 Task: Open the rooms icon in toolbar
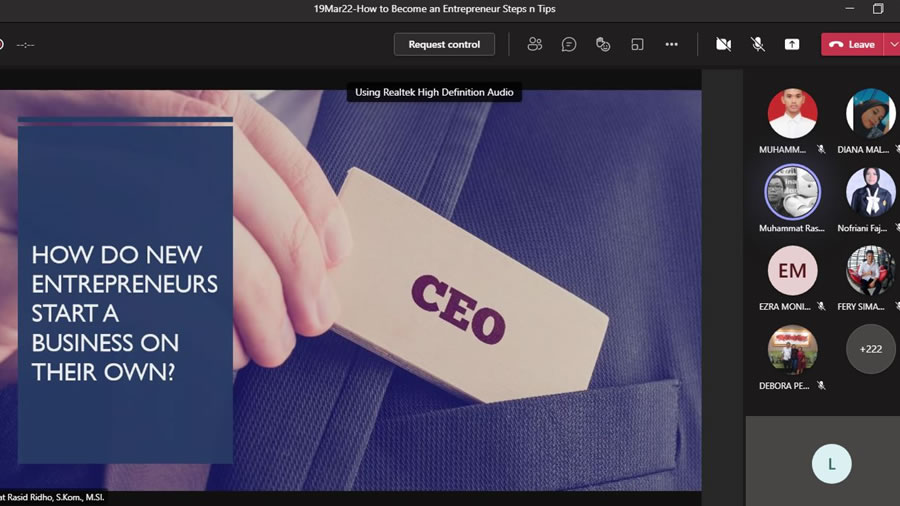click(x=637, y=44)
